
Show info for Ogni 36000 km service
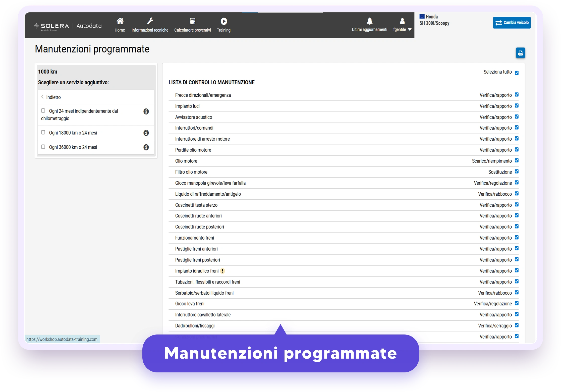(146, 147)
